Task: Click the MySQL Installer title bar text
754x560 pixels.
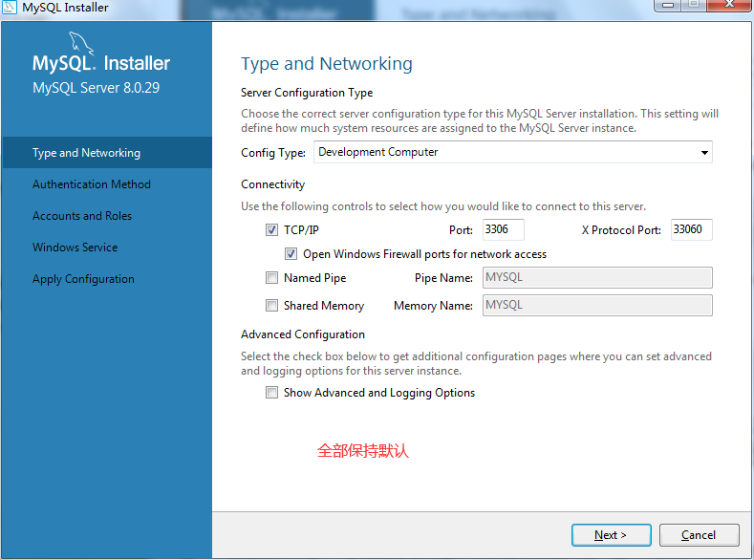Action: [65, 8]
